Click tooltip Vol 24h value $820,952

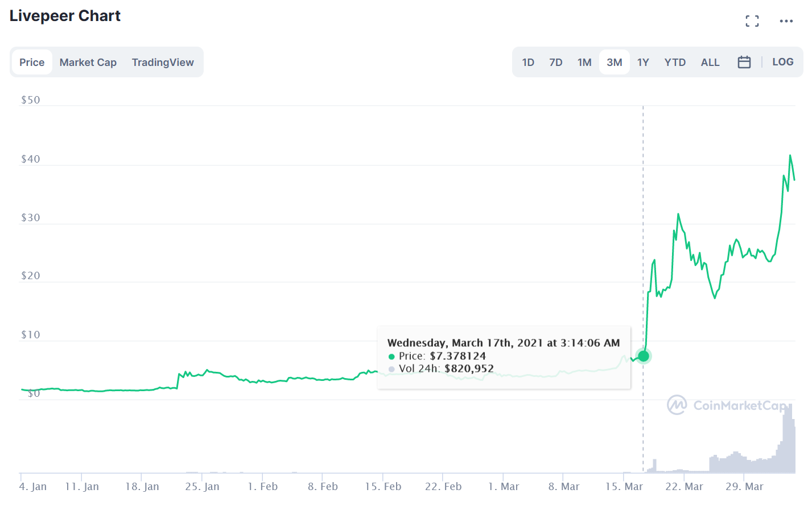pyautogui.click(x=469, y=368)
